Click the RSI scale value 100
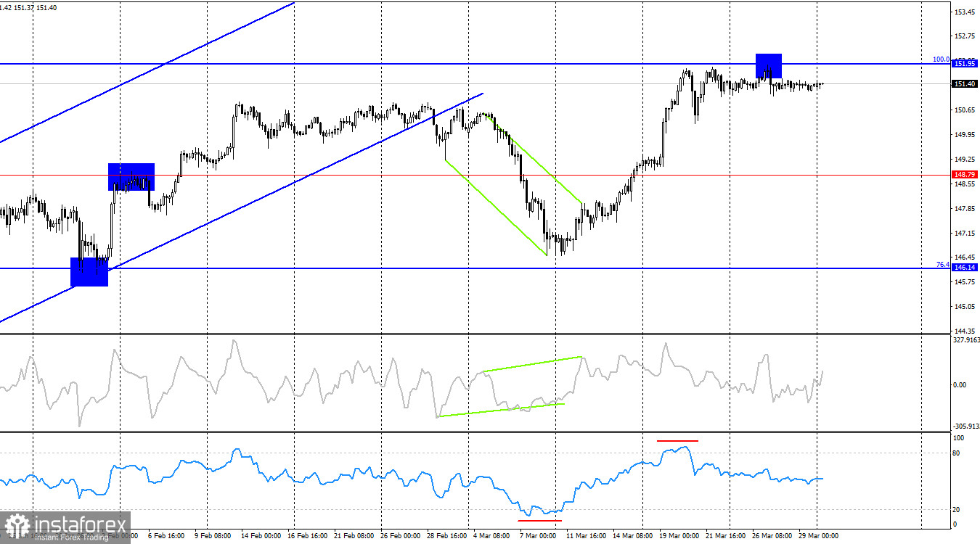This screenshot has height=544, width=980. pos(958,439)
